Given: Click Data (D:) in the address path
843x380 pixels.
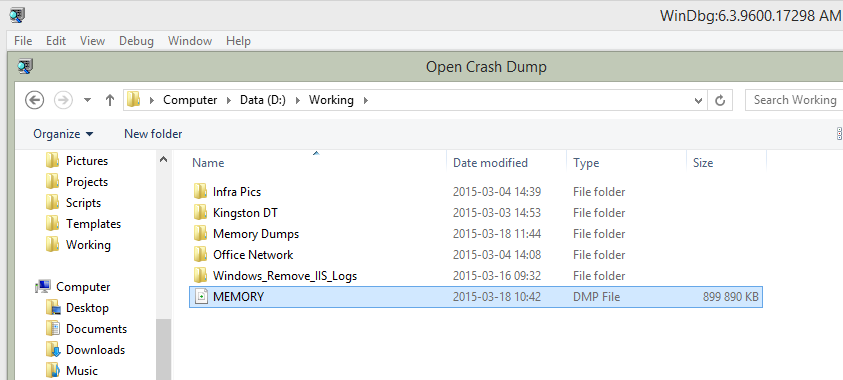Looking at the screenshot, I should point(263,100).
